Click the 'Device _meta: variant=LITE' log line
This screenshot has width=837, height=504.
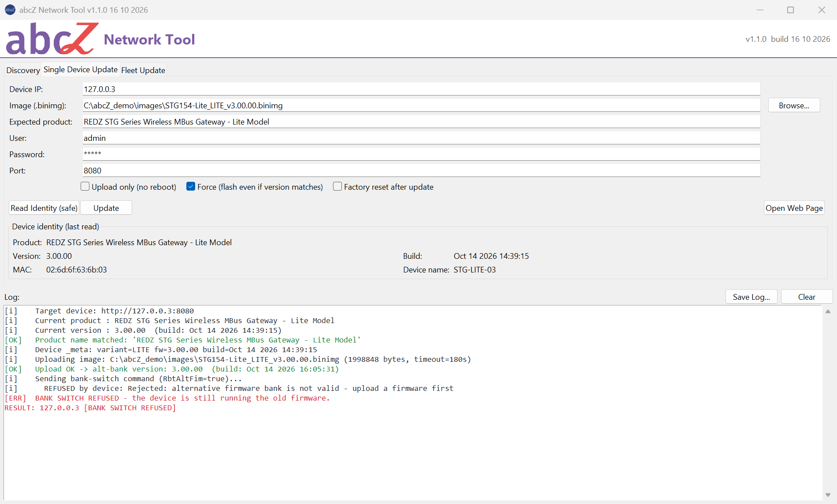pos(161,349)
